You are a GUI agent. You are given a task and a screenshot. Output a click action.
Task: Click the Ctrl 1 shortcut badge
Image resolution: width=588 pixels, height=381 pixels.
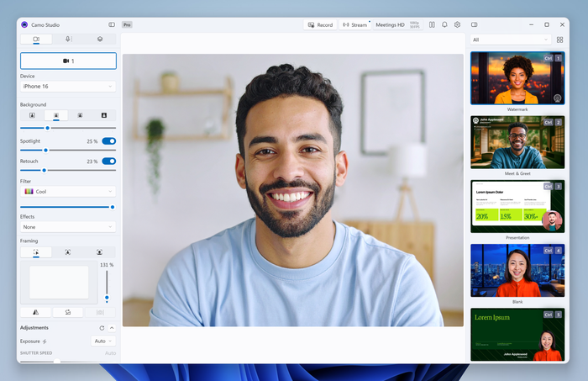[553, 58]
